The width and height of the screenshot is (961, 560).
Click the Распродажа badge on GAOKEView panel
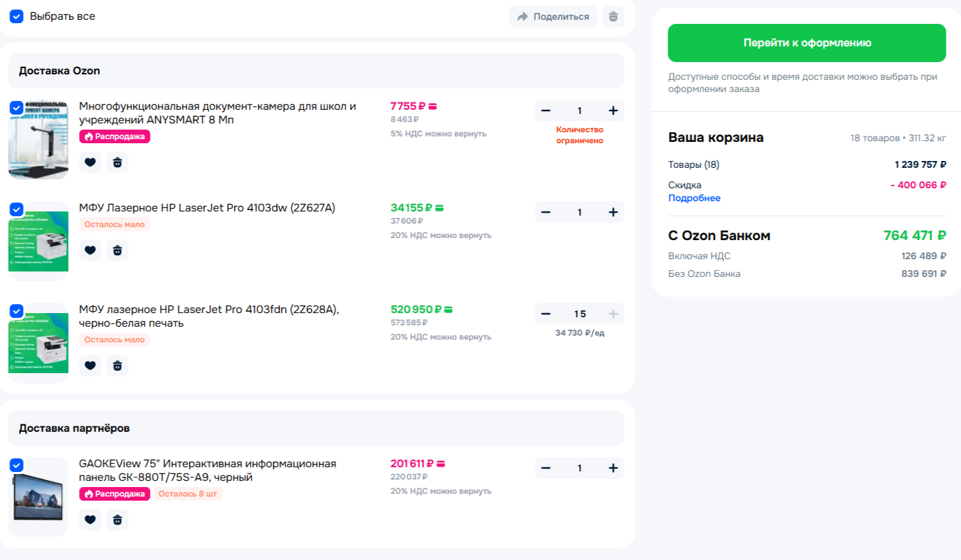coord(115,494)
